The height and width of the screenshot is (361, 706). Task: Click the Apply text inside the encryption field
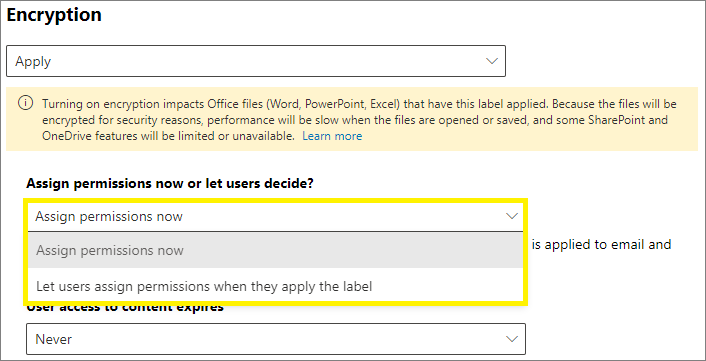point(33,61)
